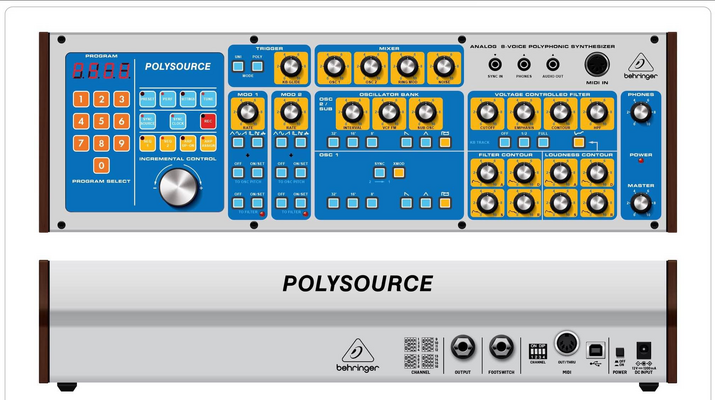Set KB TRACK to OFF
This screenshot has width=715, height=400.
coord(504,142)
